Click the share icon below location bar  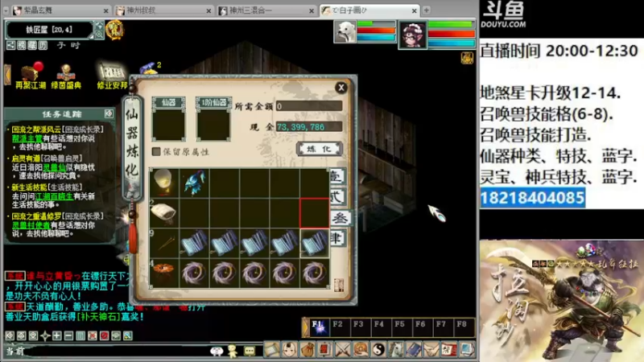tap(10, 45)
